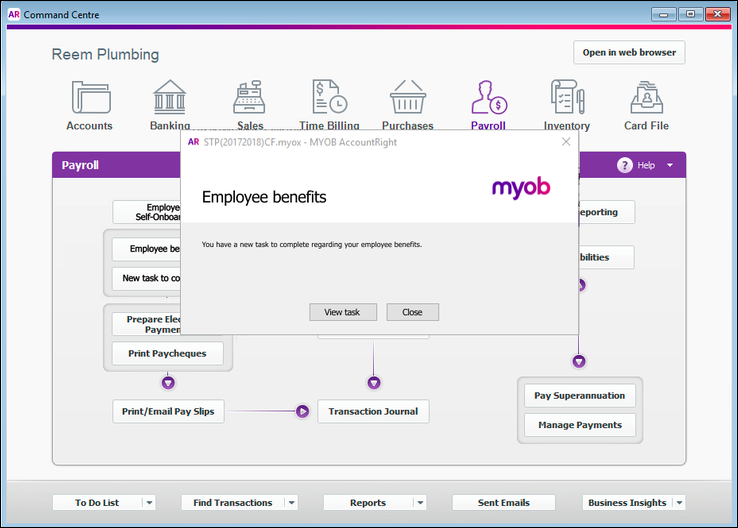The image size is (738, 528).
Task: Open the Reports button
Action: pyautogui.click(x=368, y=503)
